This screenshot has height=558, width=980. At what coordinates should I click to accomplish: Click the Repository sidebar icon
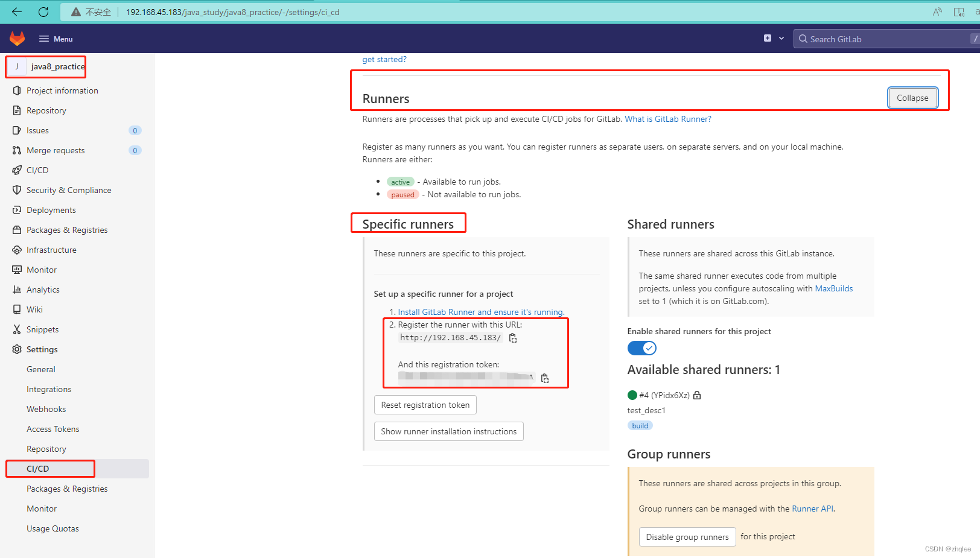[17, 110]
